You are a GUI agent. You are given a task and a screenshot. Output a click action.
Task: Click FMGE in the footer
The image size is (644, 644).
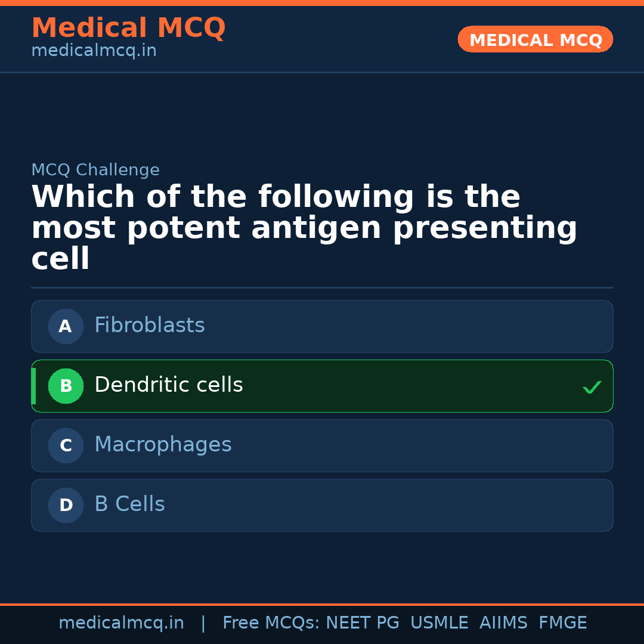point(562,623)
